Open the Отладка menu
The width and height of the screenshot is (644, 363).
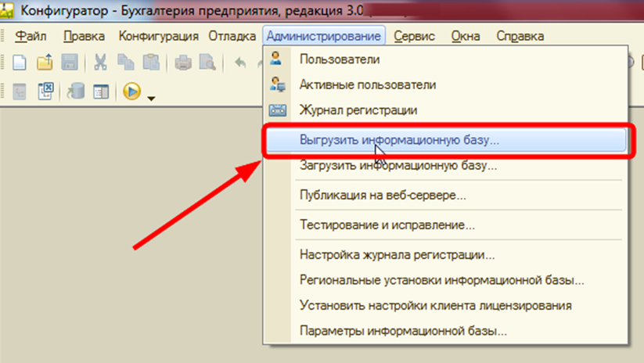(232, 36)
